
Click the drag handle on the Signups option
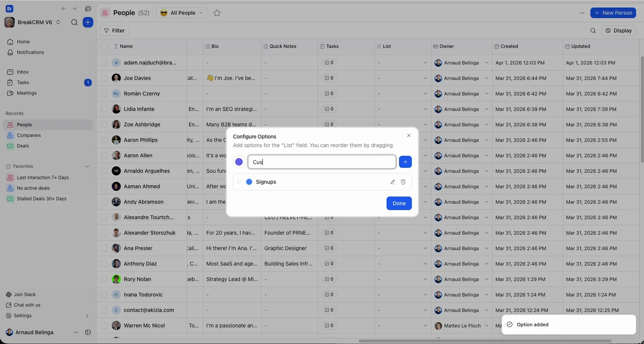239,182
